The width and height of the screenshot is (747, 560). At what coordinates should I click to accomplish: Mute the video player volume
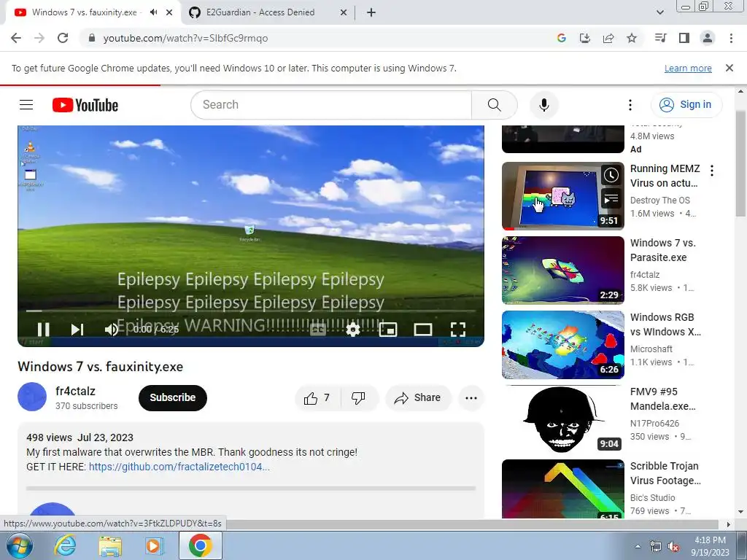pyautogui.click(x=111, y=329)
